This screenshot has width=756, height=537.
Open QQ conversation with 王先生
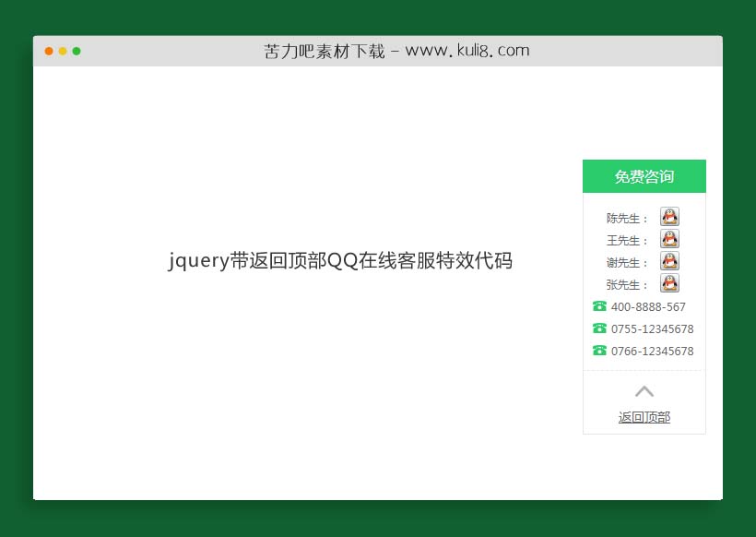pos(669,239)
